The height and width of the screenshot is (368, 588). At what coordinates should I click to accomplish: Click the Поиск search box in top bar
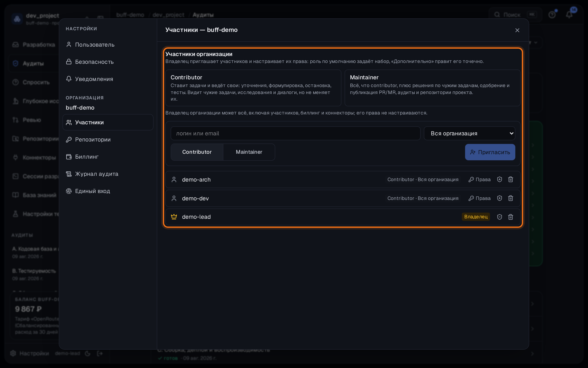point(515,15)
